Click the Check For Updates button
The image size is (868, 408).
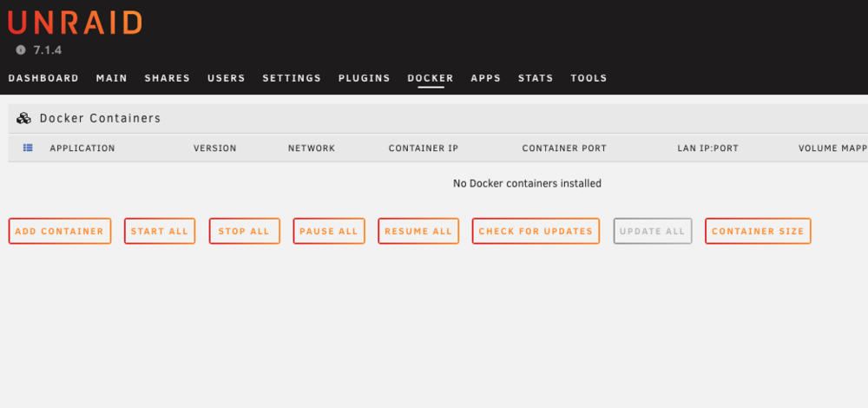536,231
